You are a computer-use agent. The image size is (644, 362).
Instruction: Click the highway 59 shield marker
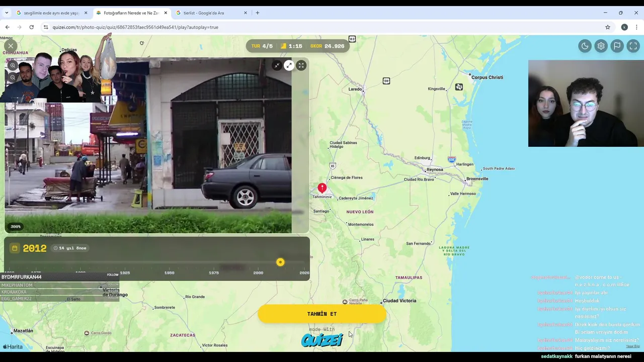pos(386,81)
